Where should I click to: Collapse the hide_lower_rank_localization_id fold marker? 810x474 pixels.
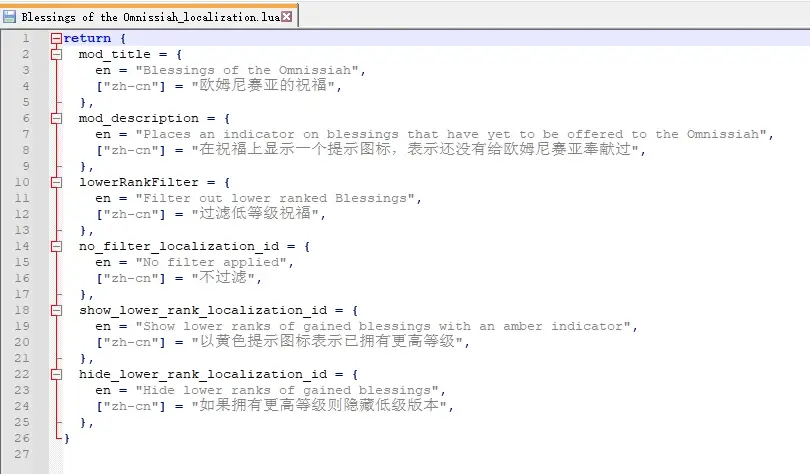[x=56, y=374]
